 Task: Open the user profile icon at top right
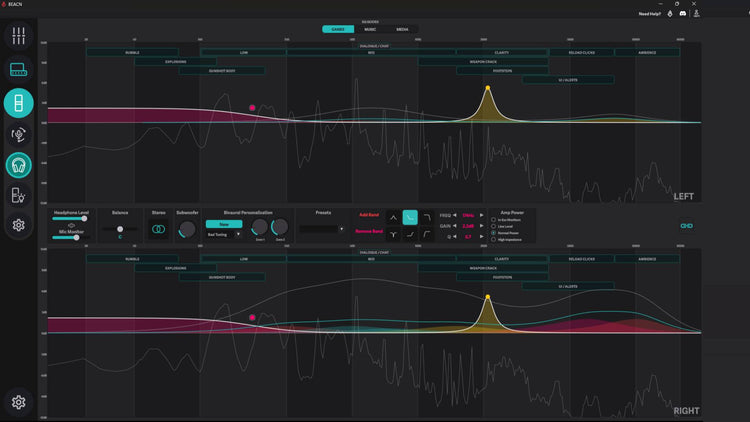[696, 13]
